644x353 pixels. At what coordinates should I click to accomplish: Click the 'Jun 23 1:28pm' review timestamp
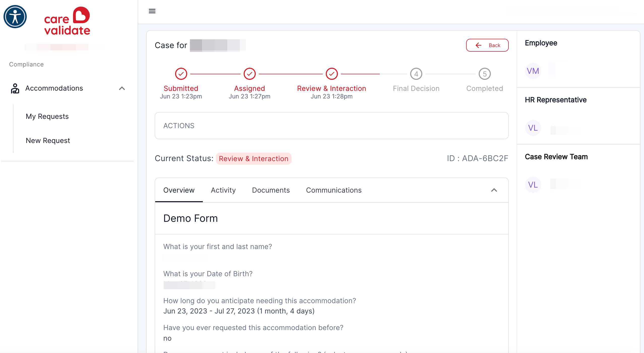[x=332, y=96]
